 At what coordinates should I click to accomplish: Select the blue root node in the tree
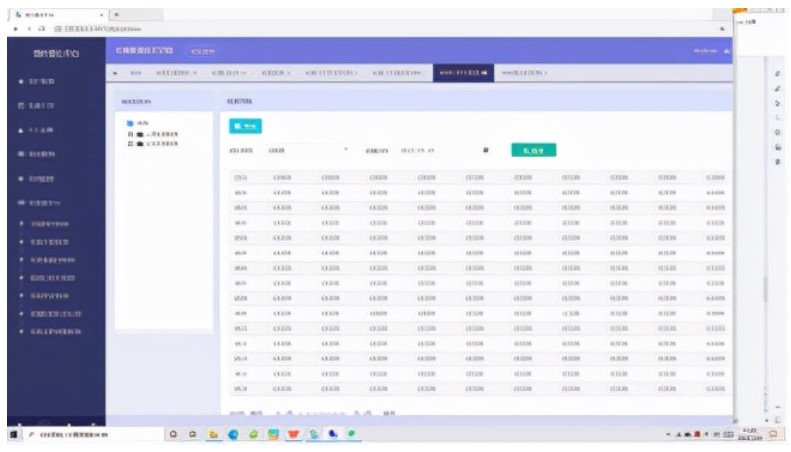tap(138, 123)
